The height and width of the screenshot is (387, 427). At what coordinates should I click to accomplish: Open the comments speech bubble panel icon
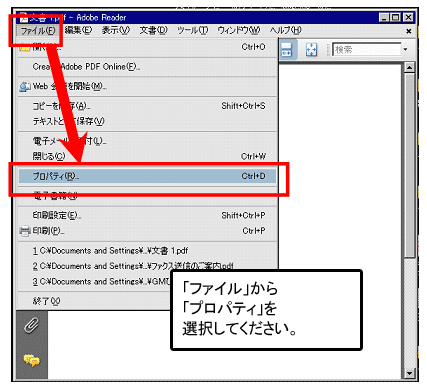click(x=31, y=360)
